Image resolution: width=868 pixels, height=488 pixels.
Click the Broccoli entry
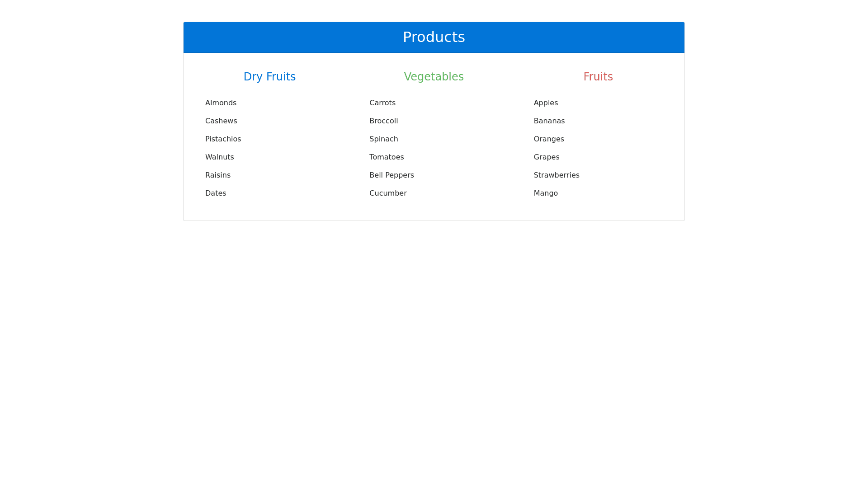(383, 121)
